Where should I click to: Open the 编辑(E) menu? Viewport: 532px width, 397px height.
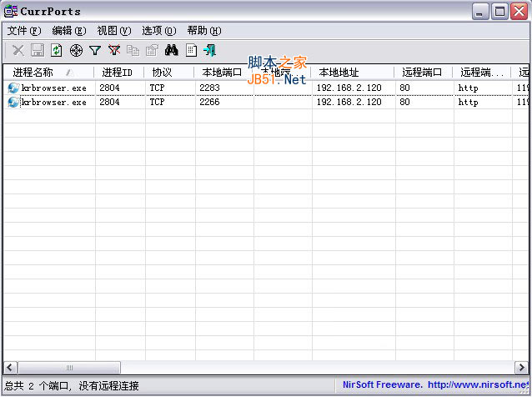point(69,31)
